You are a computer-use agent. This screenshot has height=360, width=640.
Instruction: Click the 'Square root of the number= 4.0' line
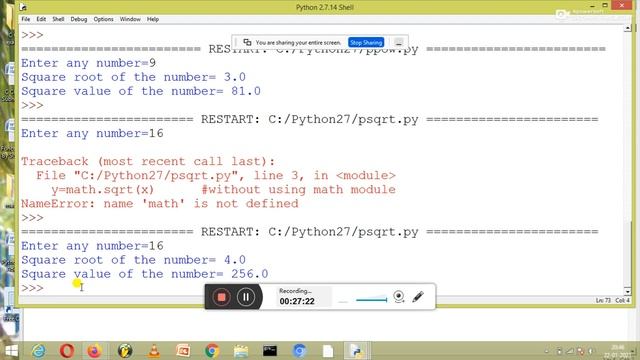pyautogui.click(x=133, y=260)
